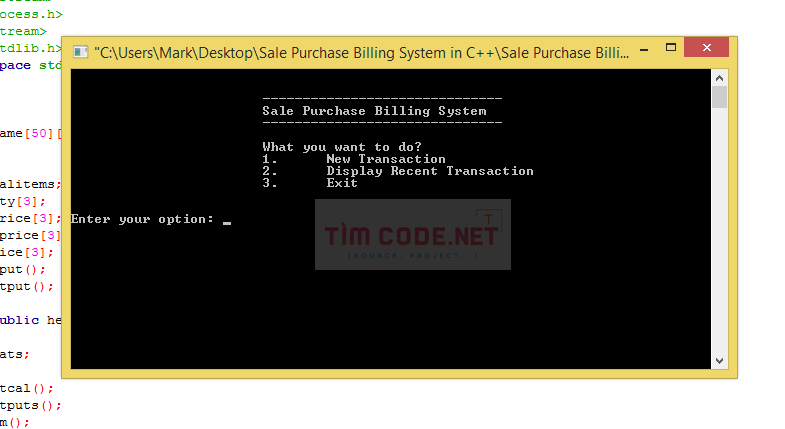Click the 'ame[50][' line in code editor
This screenshot has width=785, height=429.
pyautogui.click(x=31, y=134)
